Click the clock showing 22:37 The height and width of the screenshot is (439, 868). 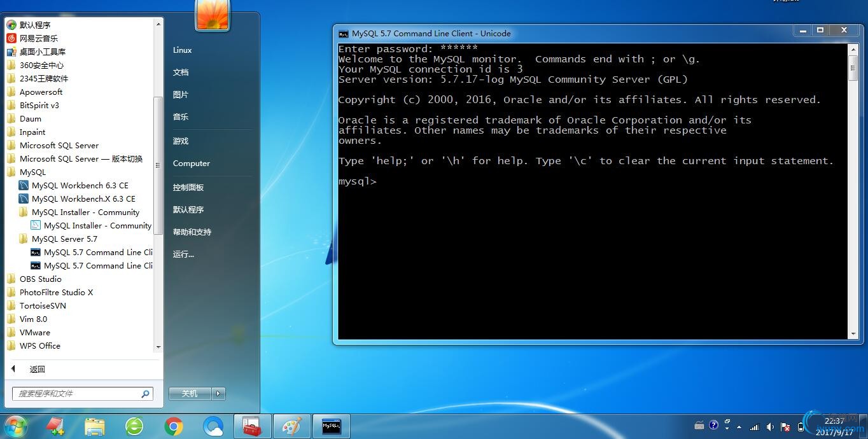(834, 421)
